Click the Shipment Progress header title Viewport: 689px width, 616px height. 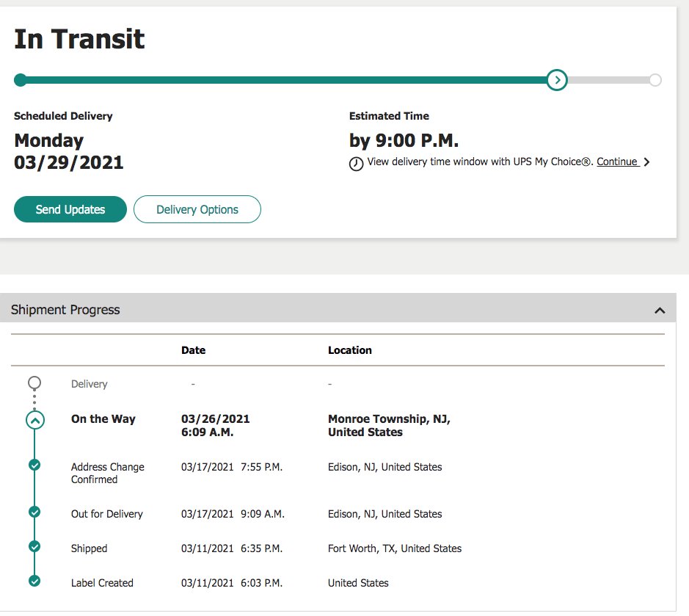pos(65,310)
